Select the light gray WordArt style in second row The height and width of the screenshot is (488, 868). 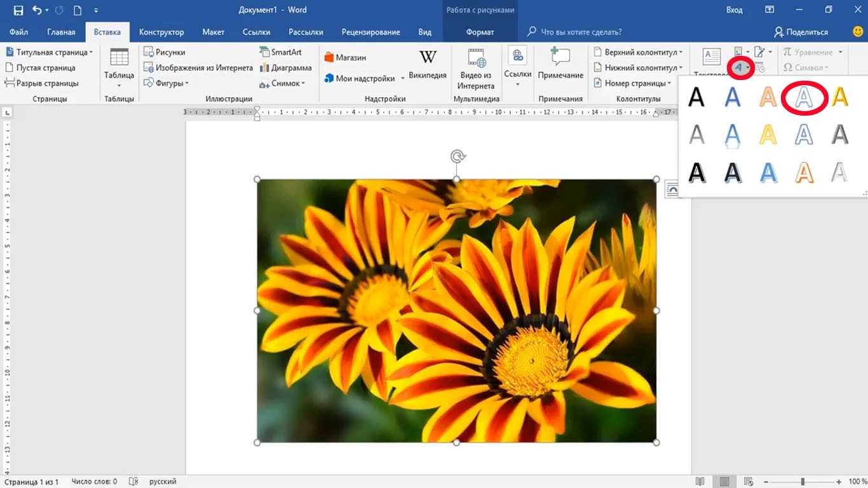point(697,134)
